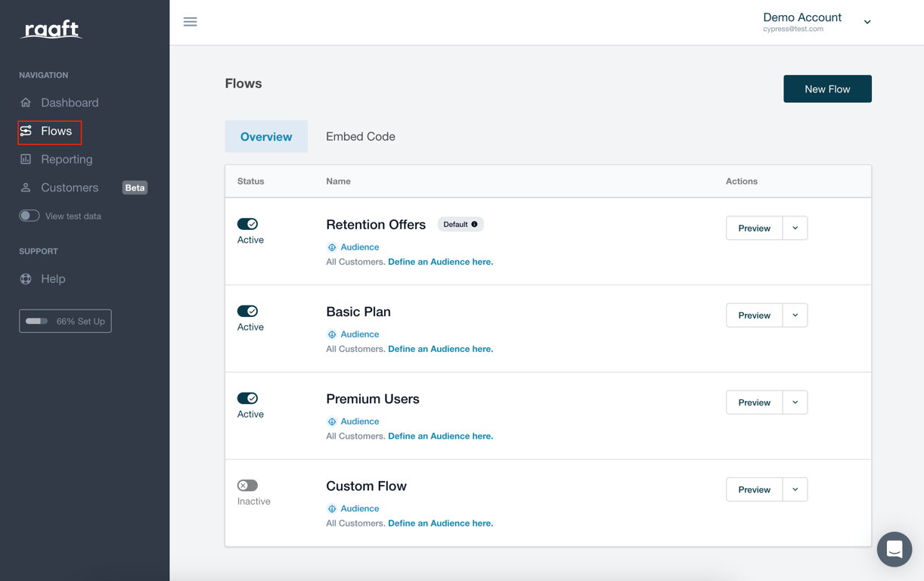924x581 pixels.
Task: Click the 66% Set Up progress indicator
Action: tap(65, 322)
